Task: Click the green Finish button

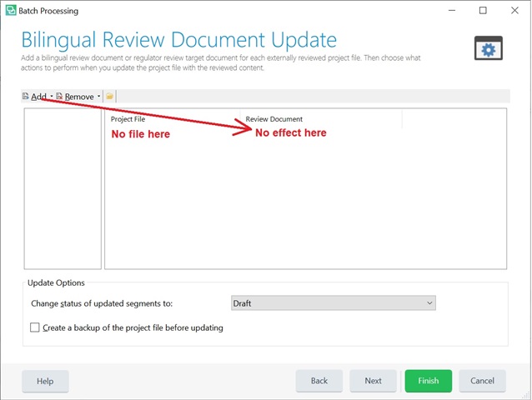Action: tap(428, 381)
